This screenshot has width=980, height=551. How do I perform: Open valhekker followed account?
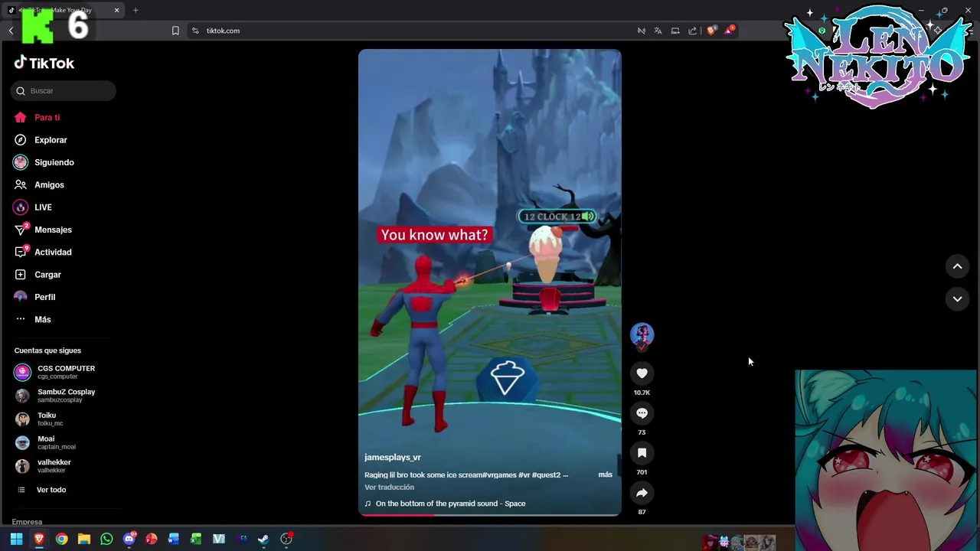coord(43,466)
